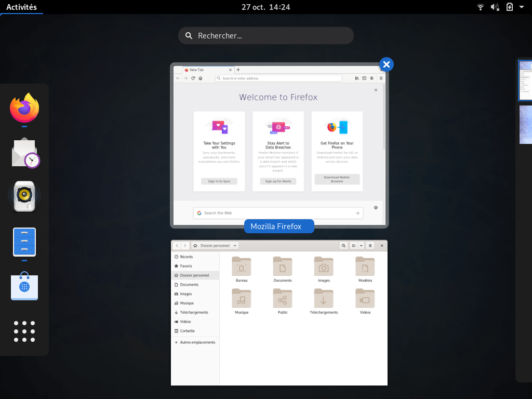This screenshot has height=399, width=532.
Task: Toggle Firefox sidebar icon
Action: (x=364, y=78)
